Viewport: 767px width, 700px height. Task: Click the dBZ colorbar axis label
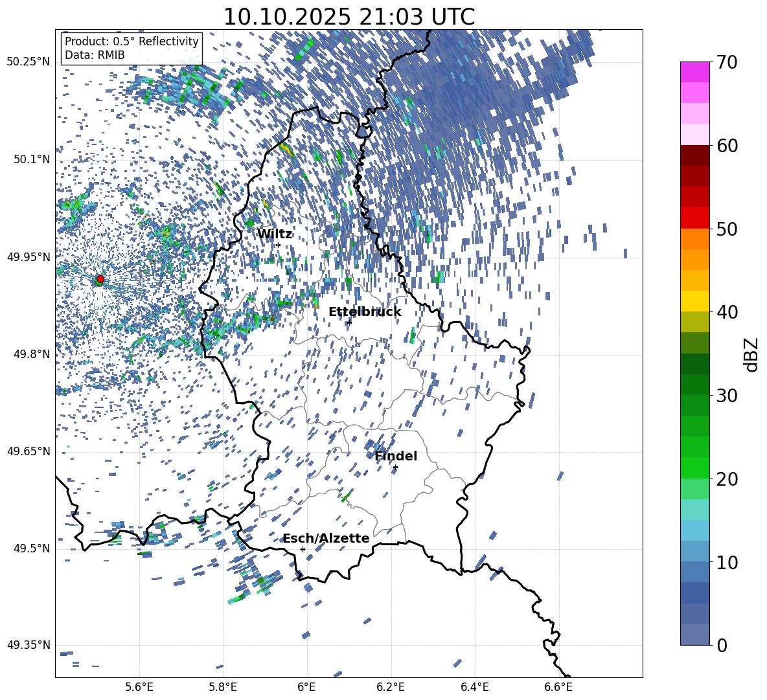tap(752, 354)
